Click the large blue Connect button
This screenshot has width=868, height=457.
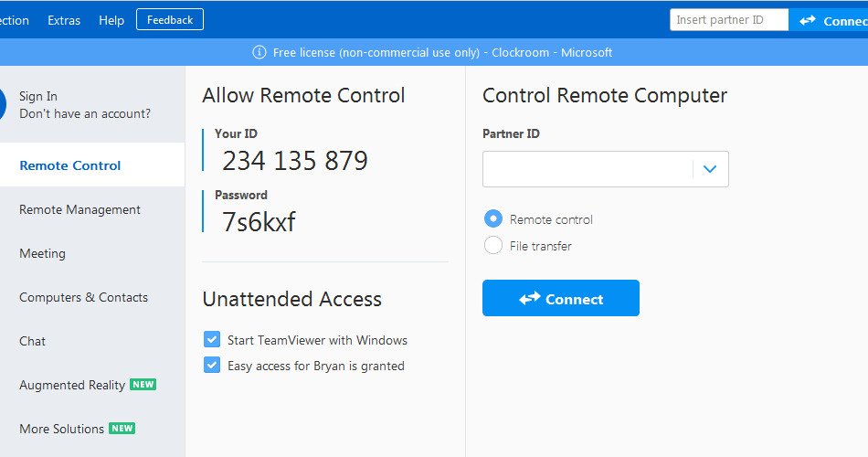point(561,298)
